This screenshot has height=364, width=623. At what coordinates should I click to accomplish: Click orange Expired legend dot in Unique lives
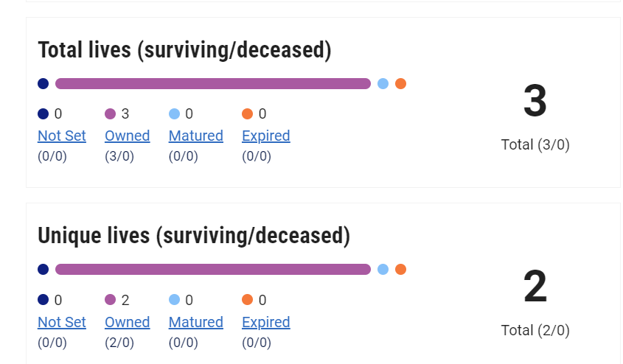tap(247, 300)
